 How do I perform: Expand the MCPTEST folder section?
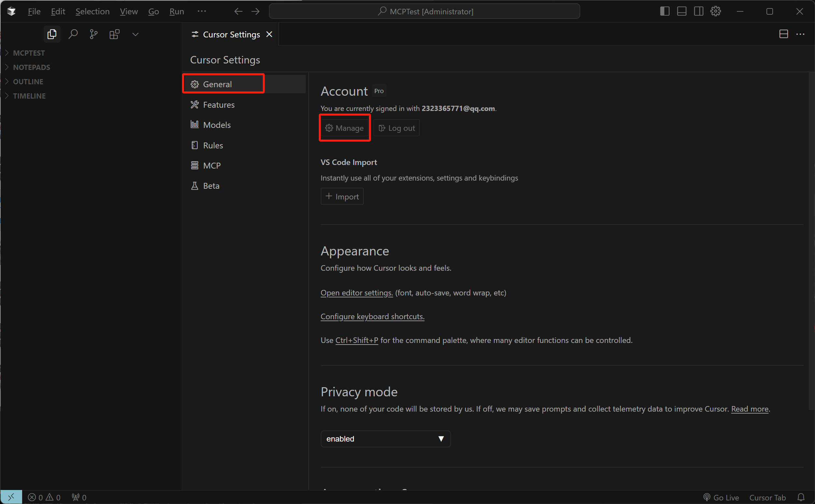click(91, 53)
